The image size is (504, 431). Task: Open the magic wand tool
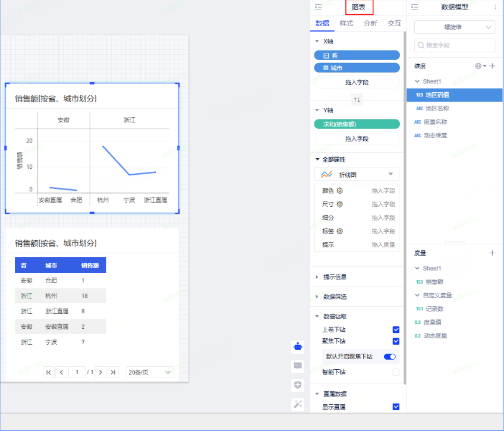[x=298, y=404]
